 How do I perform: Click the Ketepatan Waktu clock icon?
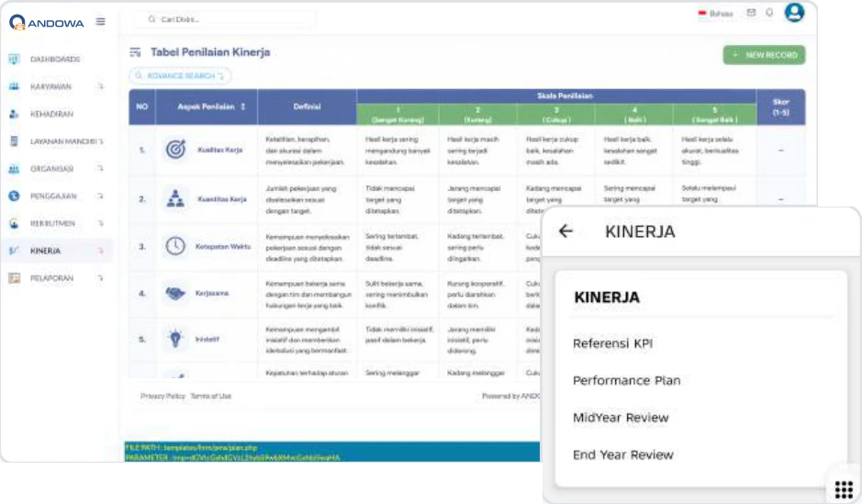coord(175,246)
